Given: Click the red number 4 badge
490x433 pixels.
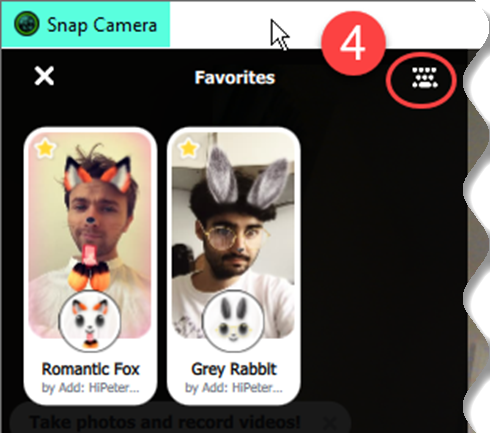Looking at the screenshot, I should (x=353, y=43).
